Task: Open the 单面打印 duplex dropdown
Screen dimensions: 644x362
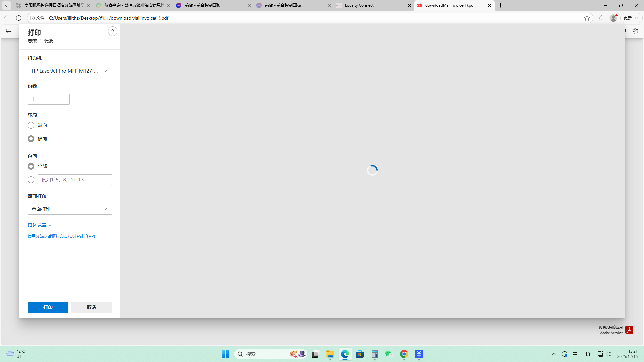Action: click(x=69, y=209)
